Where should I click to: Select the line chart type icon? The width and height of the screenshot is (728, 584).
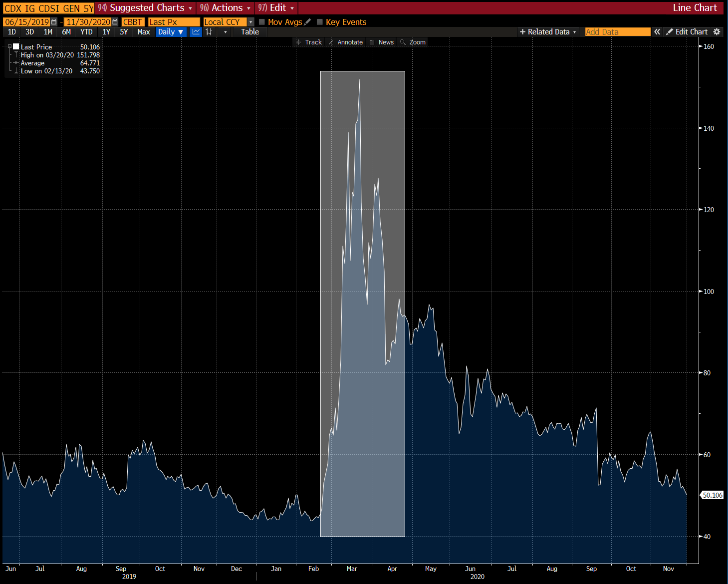click(196, 31)
